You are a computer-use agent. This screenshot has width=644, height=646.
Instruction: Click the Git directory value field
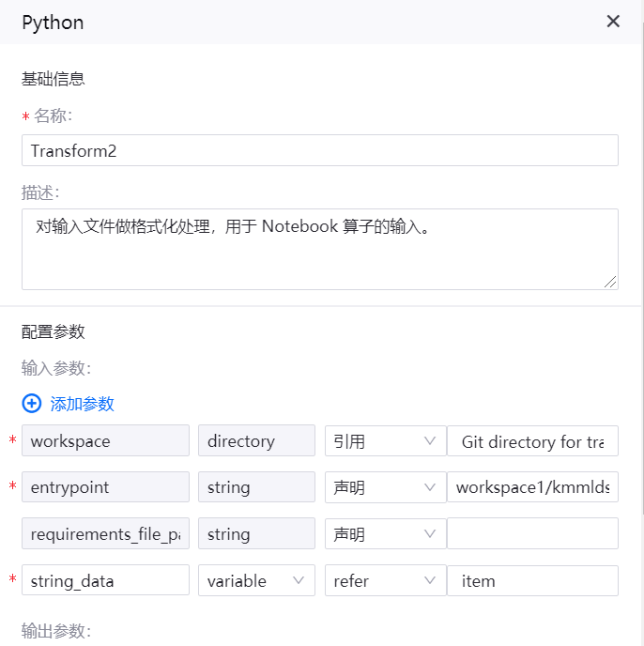532,441
